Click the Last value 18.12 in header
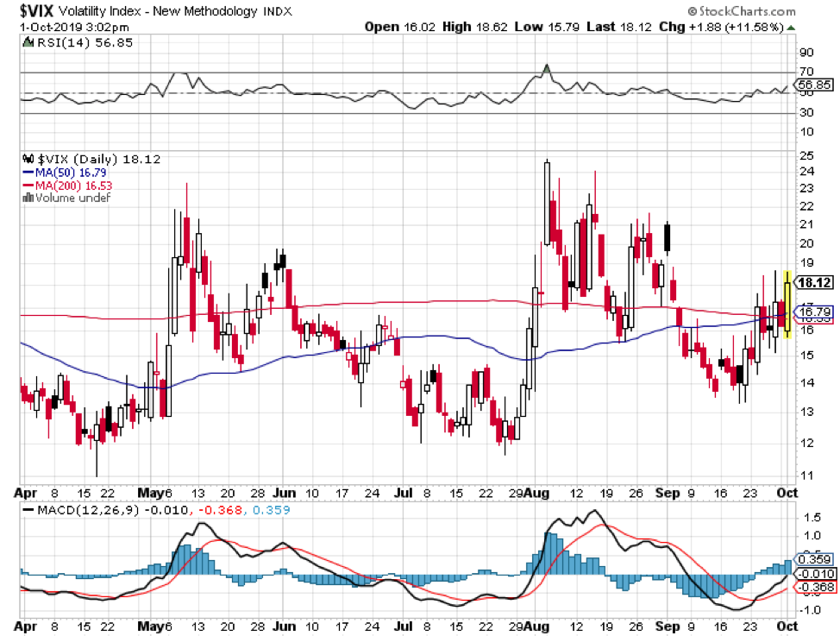This screenshot has width=840, height=636. click(636, 27)
